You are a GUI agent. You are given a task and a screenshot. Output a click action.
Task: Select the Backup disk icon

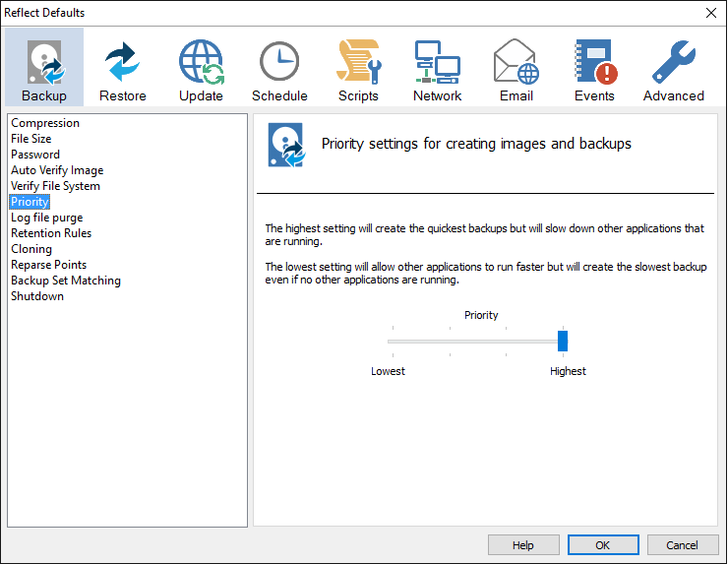[x=44, y=63]
